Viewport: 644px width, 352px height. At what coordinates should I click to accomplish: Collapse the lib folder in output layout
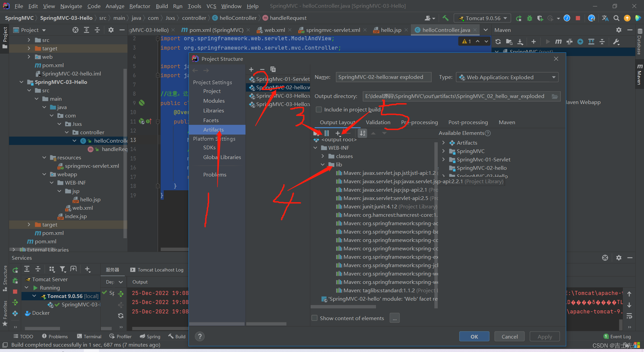[x=323, y=164]
